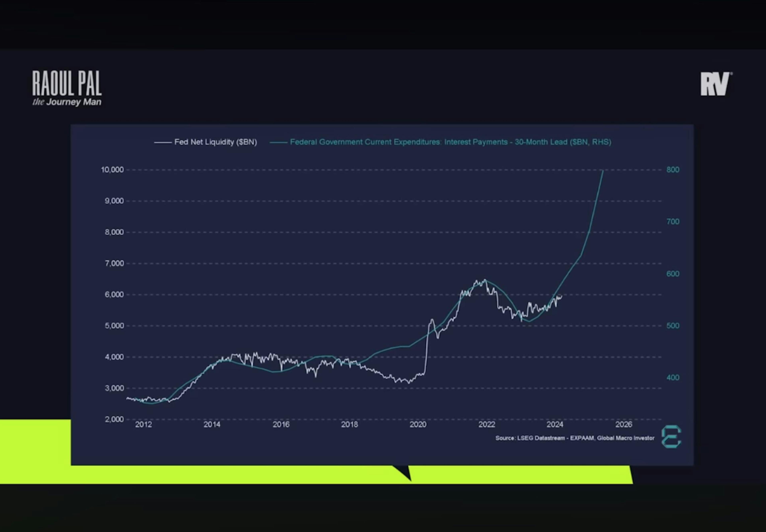This screenshot has height=532, width=766.
Task: Click the teal line's peak at 800
Action: click(603, 171)
